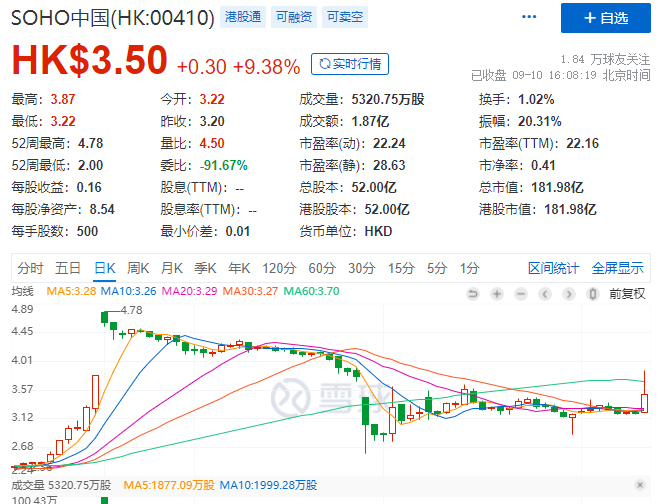Open the three-dots more options menu
The height and width of the screenshot is (504, 668).
click(528, 18)
